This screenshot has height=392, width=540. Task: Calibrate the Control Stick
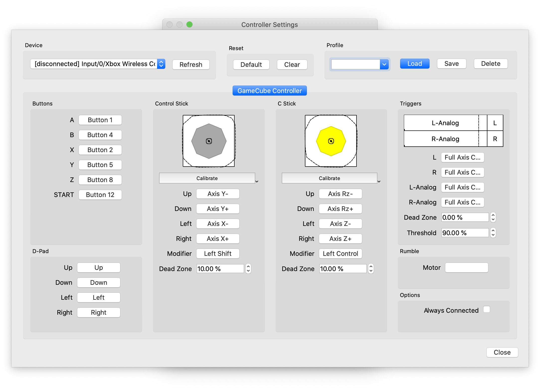[x=207, y=178]
